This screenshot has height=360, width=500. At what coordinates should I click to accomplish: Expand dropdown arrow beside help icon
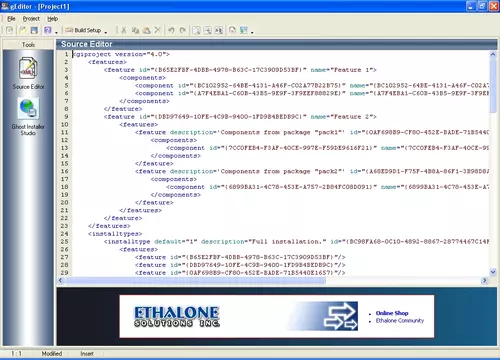tap(56, 32)
